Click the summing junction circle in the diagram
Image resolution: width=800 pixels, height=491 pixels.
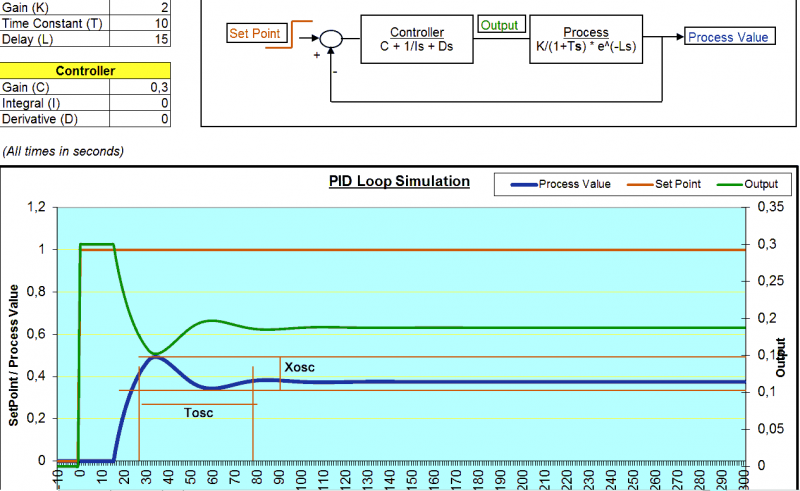click(x=331, y=39)
